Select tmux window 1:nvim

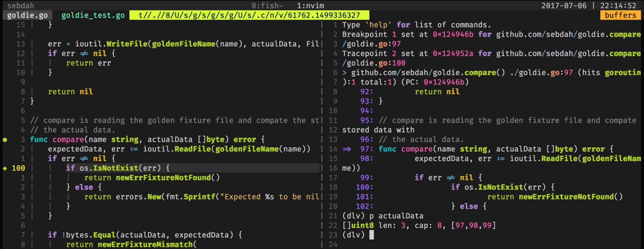point(310,6)
